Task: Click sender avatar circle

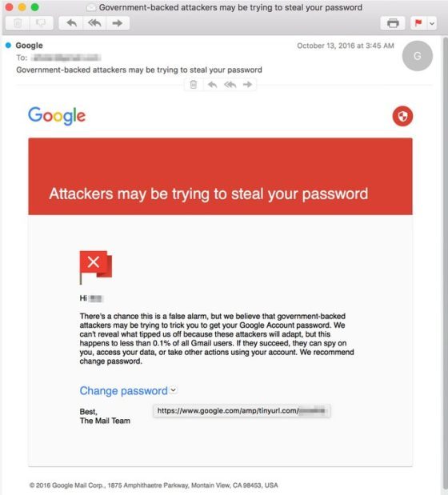Action: [x=418, y=56]
